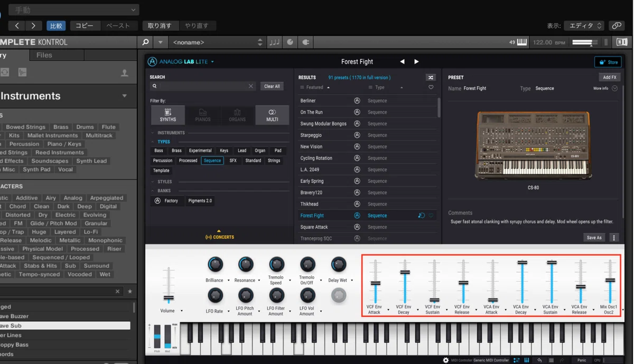This screenshot has height=364, width=634.
Task: Click the NI logo button in header
Action: [622, 42]
